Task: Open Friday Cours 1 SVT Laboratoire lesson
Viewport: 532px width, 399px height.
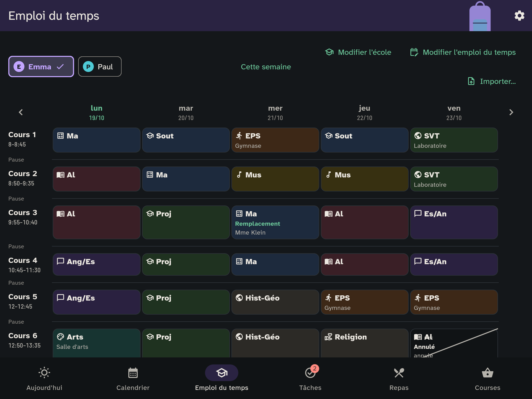Action: [x=454, y=140]
